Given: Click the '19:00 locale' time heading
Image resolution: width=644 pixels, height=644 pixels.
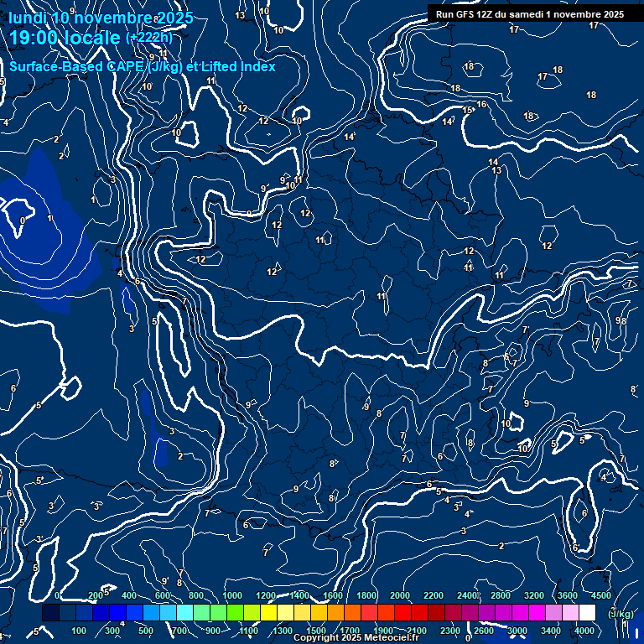Looking at the screenshot, I should pos(65,38).
